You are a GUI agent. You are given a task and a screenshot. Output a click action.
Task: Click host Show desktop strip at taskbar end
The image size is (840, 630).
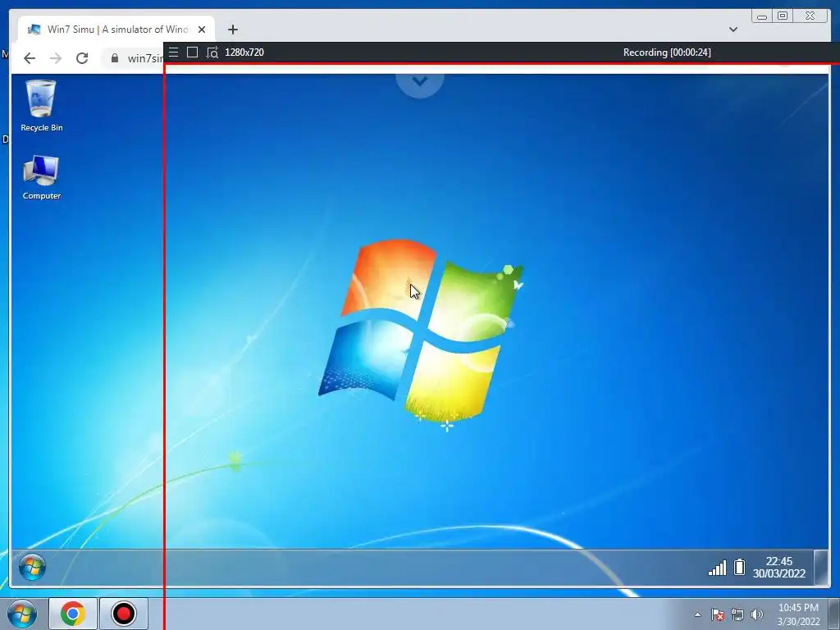tap(834, 614)
